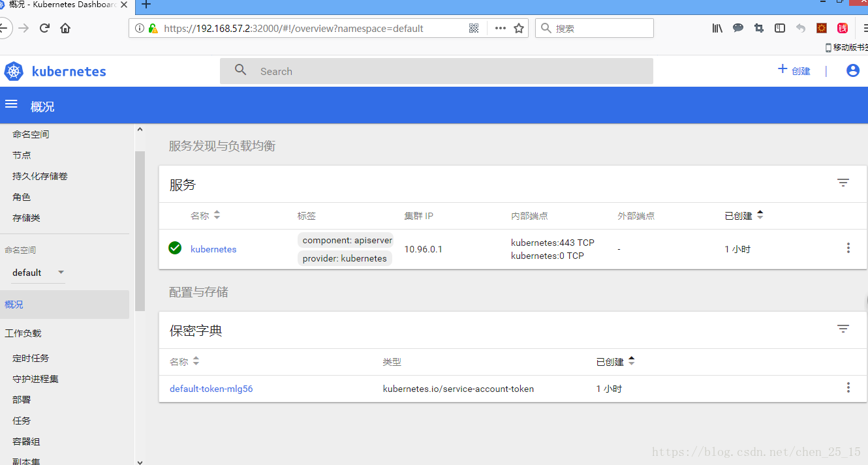Screen dimensions: 868x465
Task: Open 容器组 in sidebar
Action: [26, 442]
